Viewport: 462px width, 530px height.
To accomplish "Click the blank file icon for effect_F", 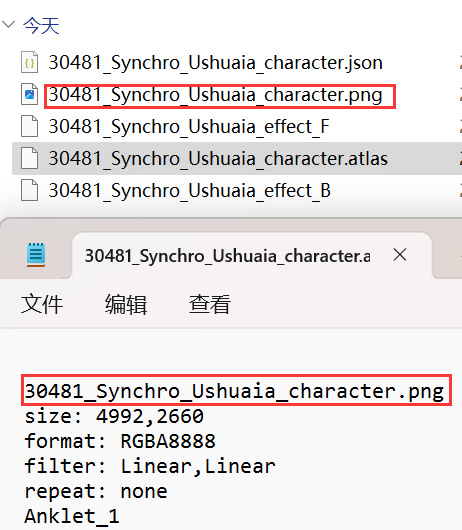I will 29,126.
